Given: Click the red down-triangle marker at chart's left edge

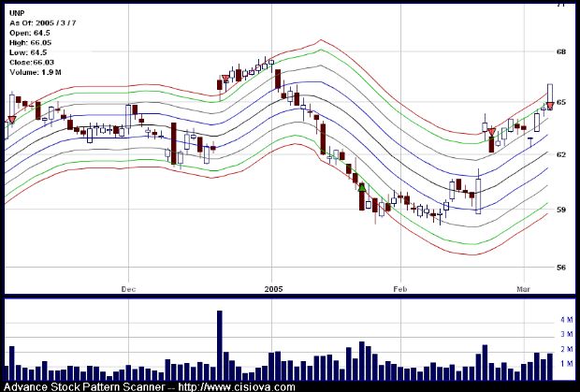Looking at the screenshot, I should point(12,120).
